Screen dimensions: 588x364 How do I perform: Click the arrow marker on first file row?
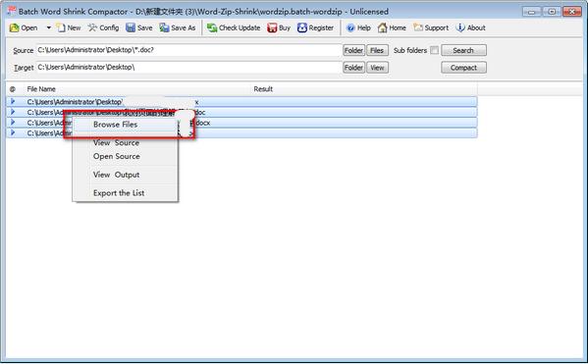13,102
